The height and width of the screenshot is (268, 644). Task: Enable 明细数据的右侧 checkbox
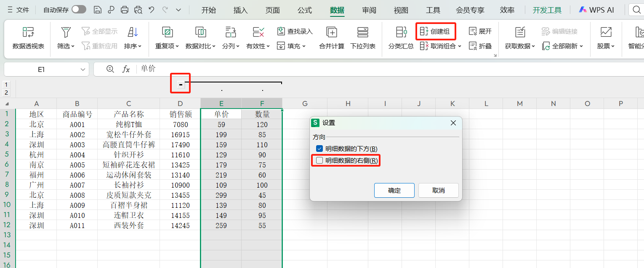[x=319, y=160]
